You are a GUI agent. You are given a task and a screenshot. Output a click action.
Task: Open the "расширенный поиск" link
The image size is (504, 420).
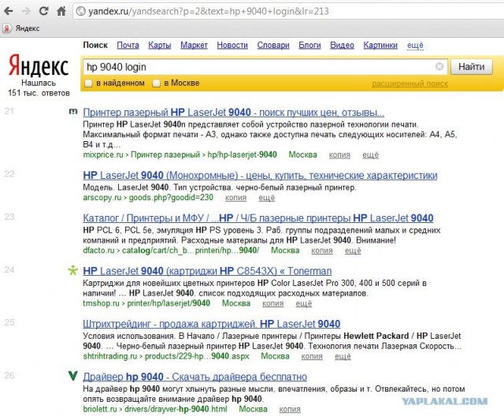(x=409, y=84)
